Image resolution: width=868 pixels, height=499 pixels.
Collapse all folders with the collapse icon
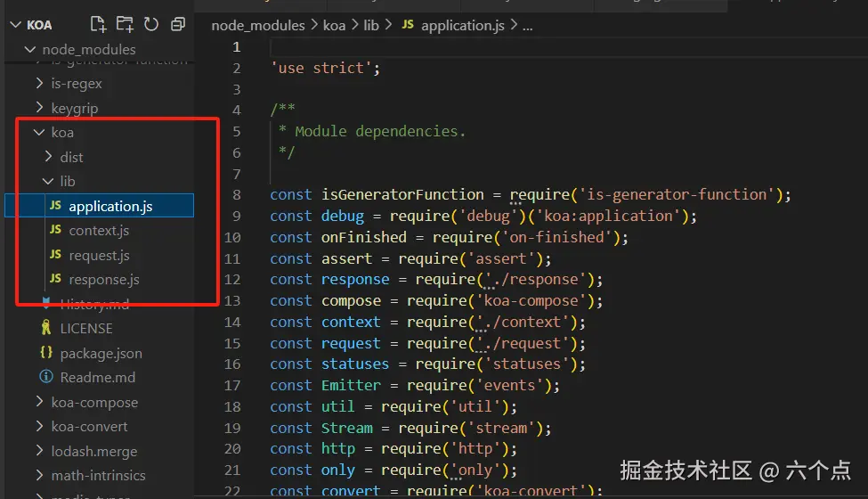pos(178,24)
